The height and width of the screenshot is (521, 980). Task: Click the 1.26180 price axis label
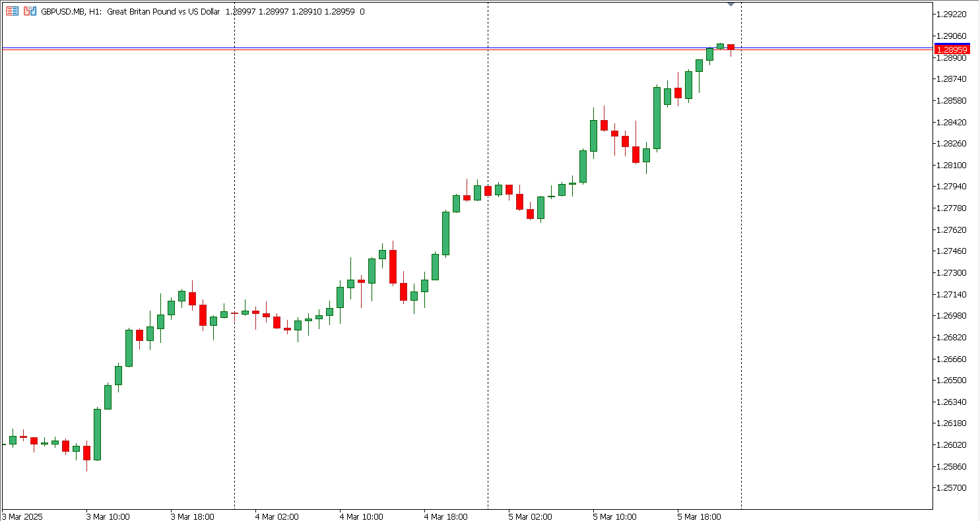point(951,423)
